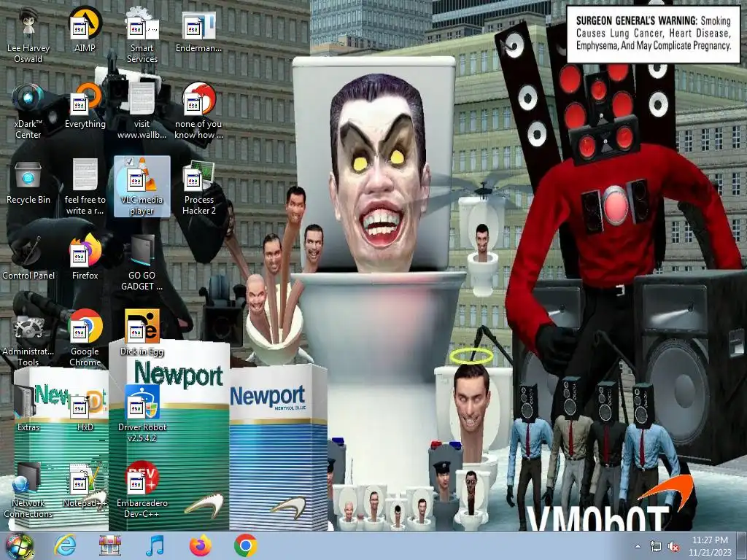Select the Enderman shortcut icon
Screen dimensions: 747x560
point(198,30)
